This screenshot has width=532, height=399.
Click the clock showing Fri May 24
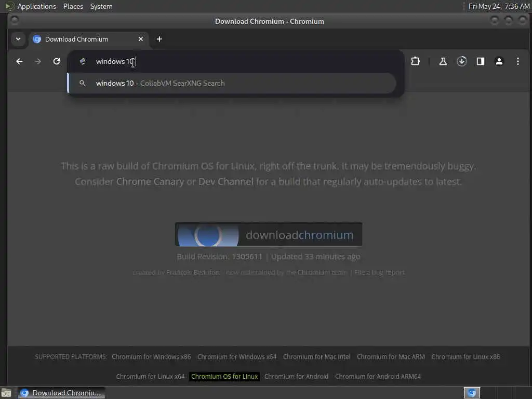coord(499,6)
